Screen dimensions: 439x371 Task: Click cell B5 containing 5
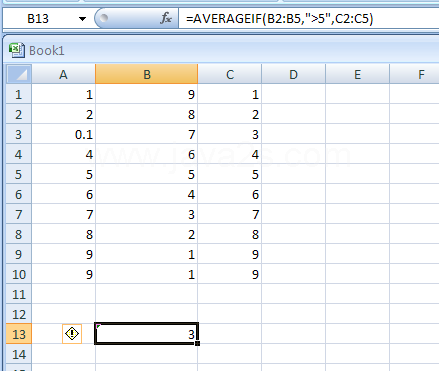click(147, 174)
